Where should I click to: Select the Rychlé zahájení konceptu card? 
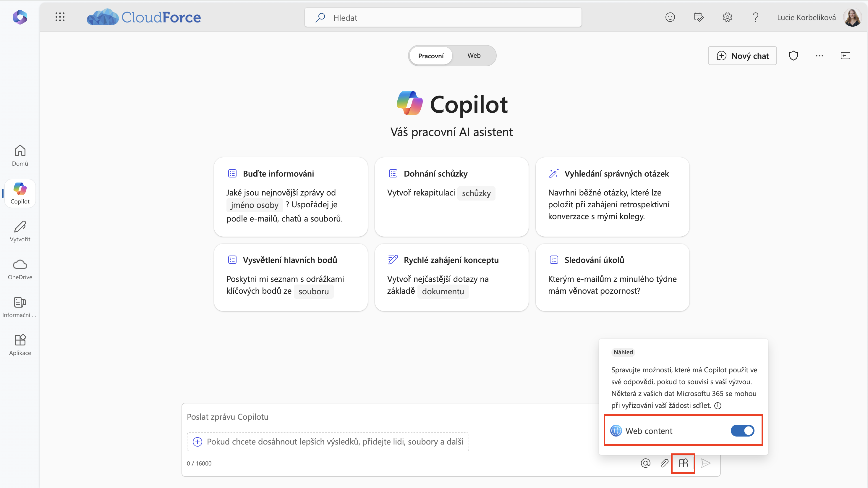pyautogui.click(x=451, y=277)
